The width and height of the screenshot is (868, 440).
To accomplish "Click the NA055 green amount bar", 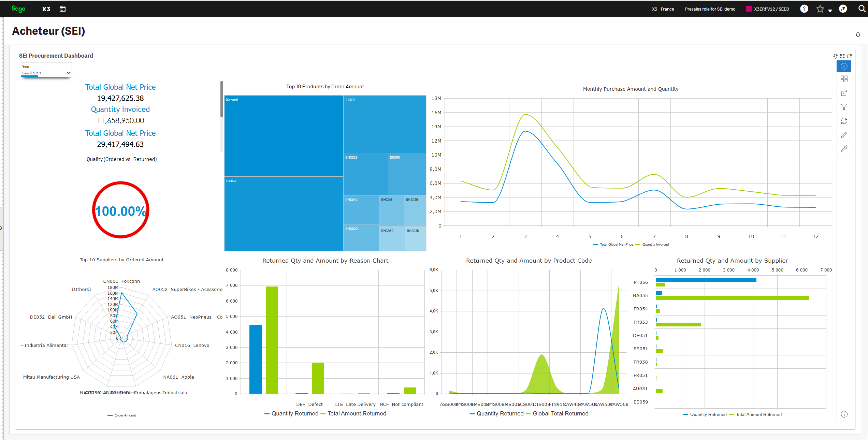I will pyautogui.click(x=732, y=298).
